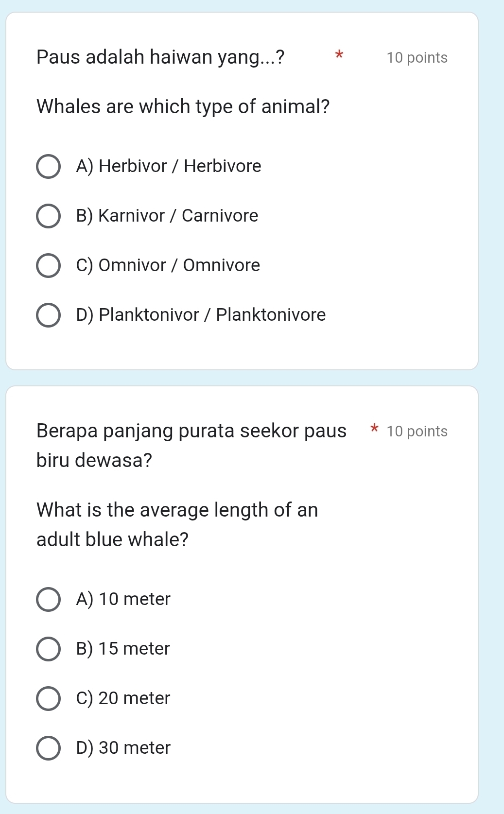Select the 10 meter radio button
504x814 pixels.
49,600
